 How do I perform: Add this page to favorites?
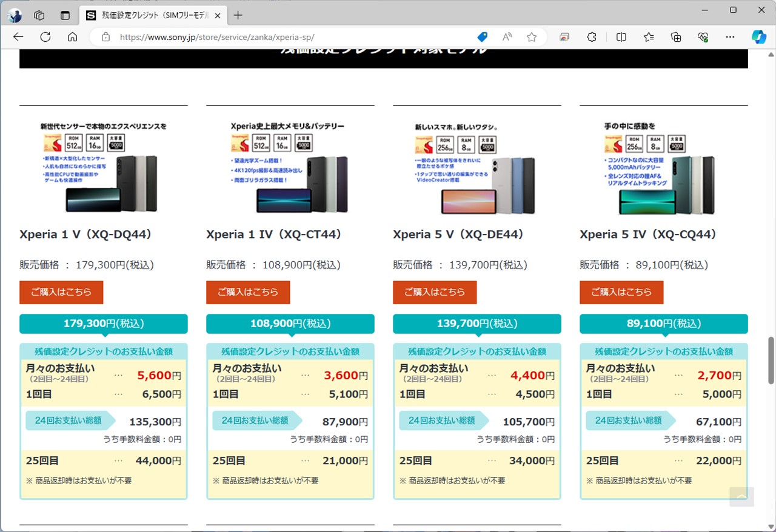coord(532,37)
